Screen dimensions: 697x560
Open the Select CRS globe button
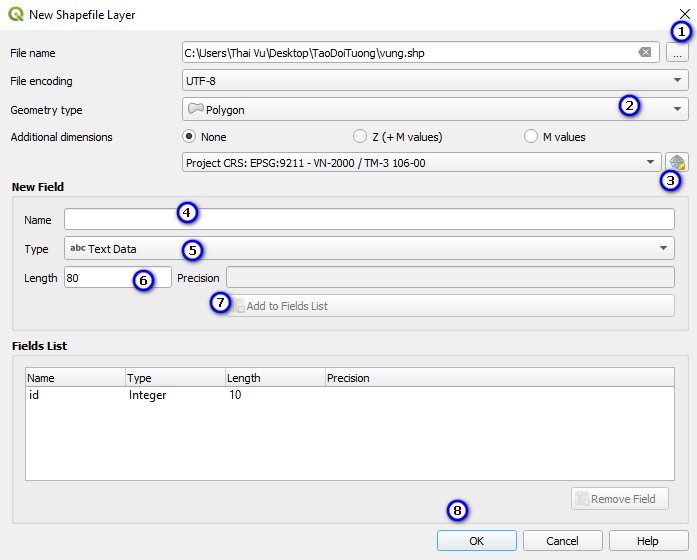coord(677,162)
